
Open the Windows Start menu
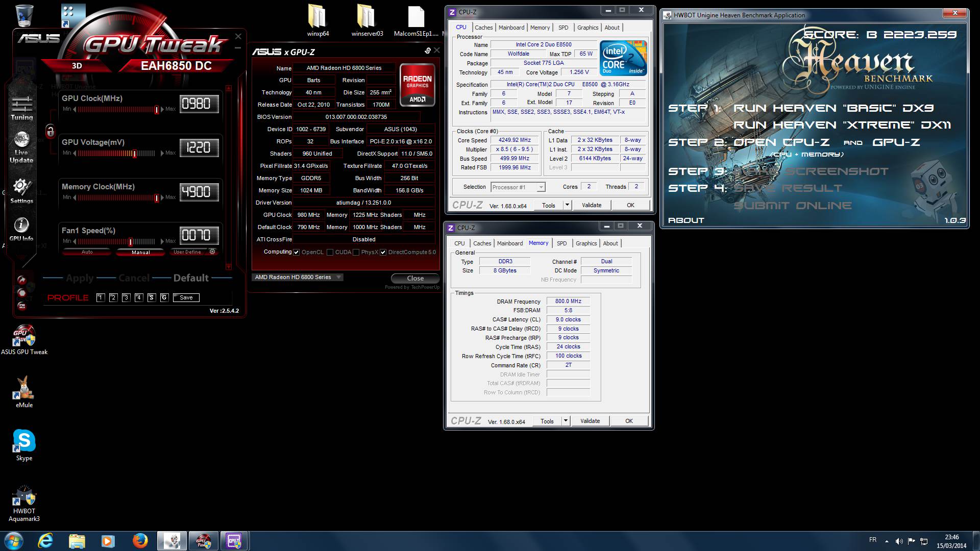[13, 541]
